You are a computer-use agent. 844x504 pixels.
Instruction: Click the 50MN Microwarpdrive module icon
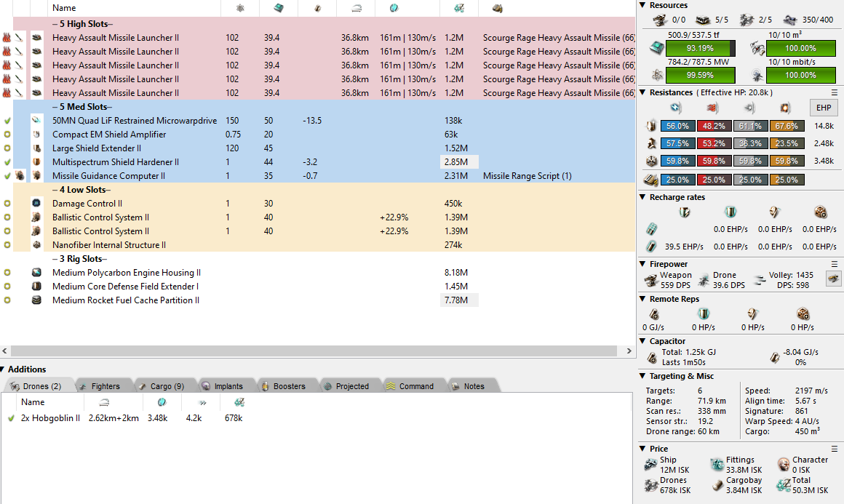tap(36, 121)
